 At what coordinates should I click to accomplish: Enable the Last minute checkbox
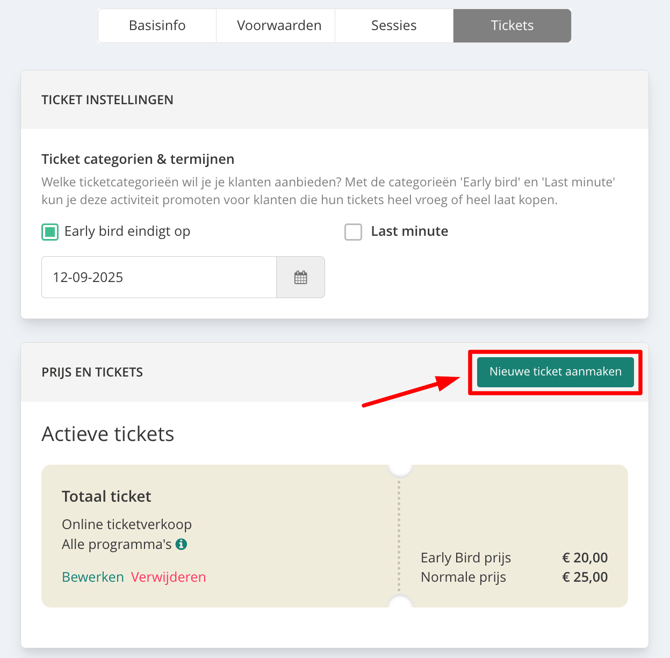pos(353,232)
